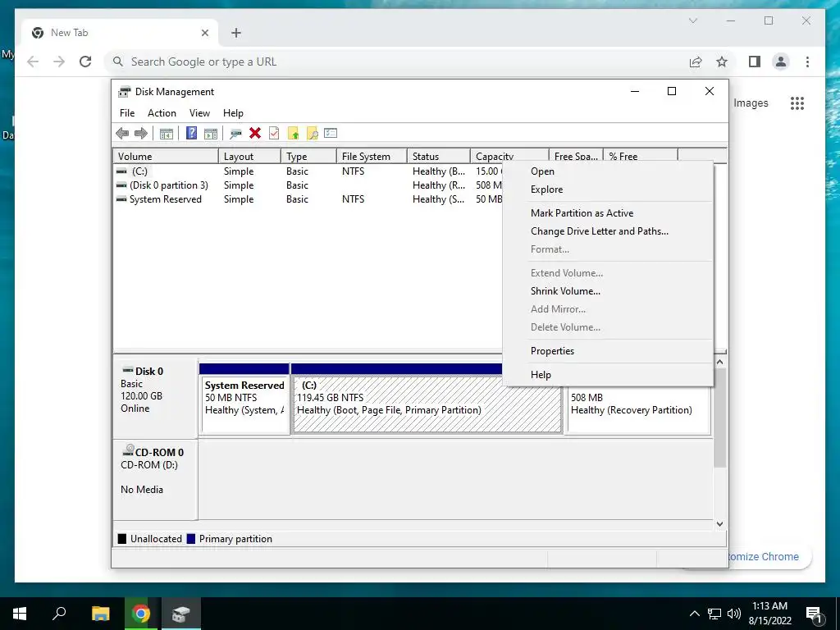
Task: Click scroll up arrow of disk pane
Action: (x=720, y=362)
